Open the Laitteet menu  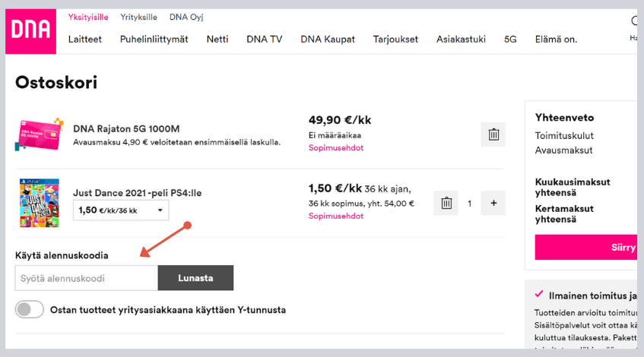click(84, 39)
